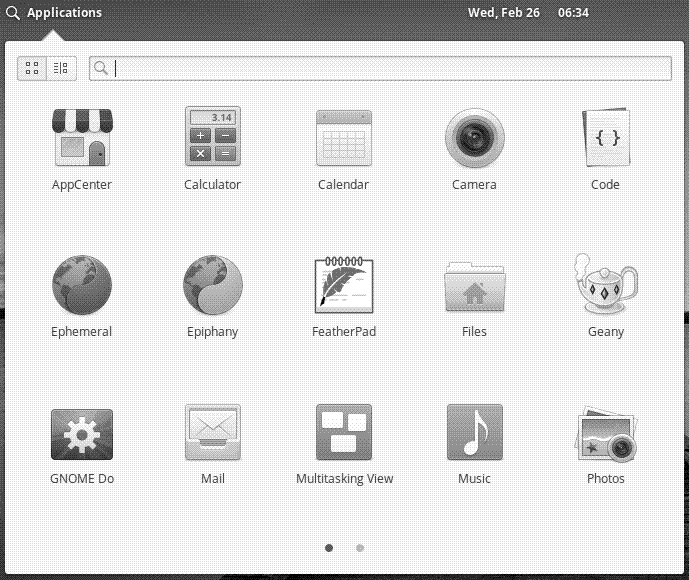
Task: Click the Applications menu in the top panel
Action: [x=54, y=13]
